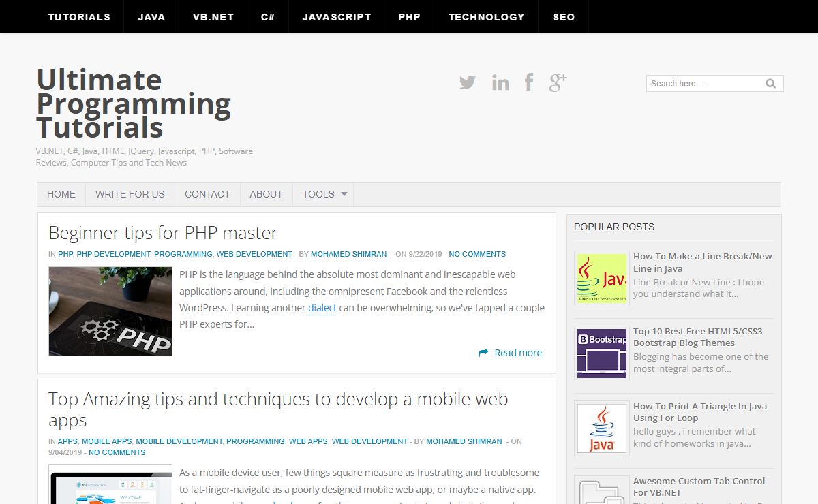This screenshot has width=818, height=504.
Task: Open the MOBILE APPS category link
Action: click(107, 441)
